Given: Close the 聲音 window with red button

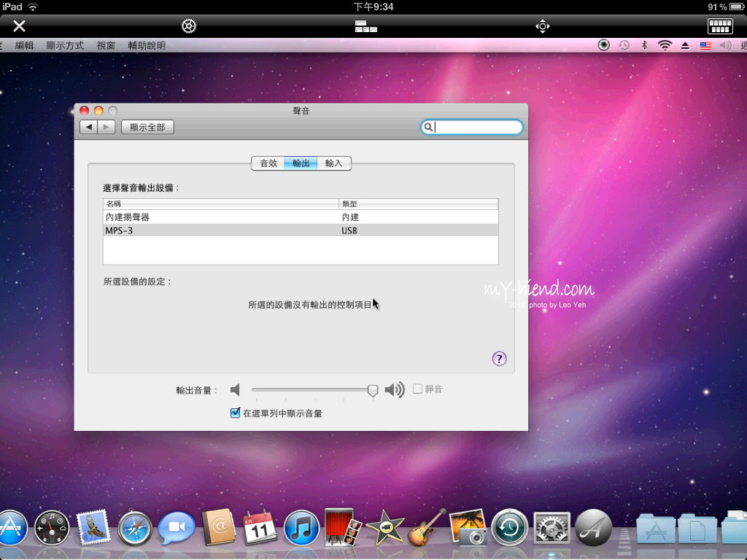Looking at the screenshot, I should click(x=85, y=111).
